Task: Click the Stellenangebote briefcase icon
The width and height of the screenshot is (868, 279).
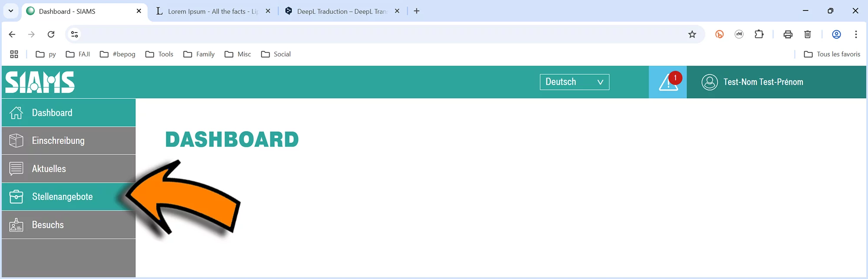Action: point(16,197)
